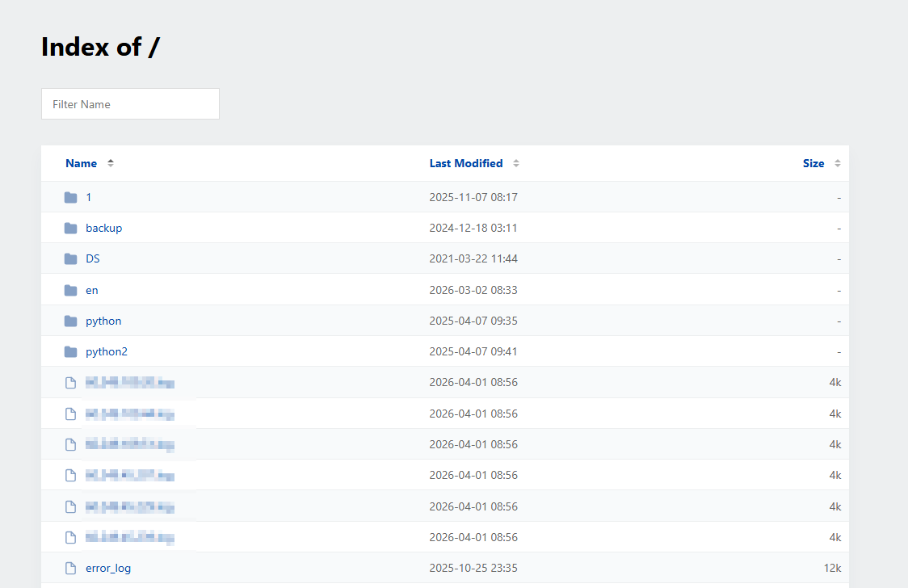
Task: Click the folder icon for python2
Action: pos(71,352)
